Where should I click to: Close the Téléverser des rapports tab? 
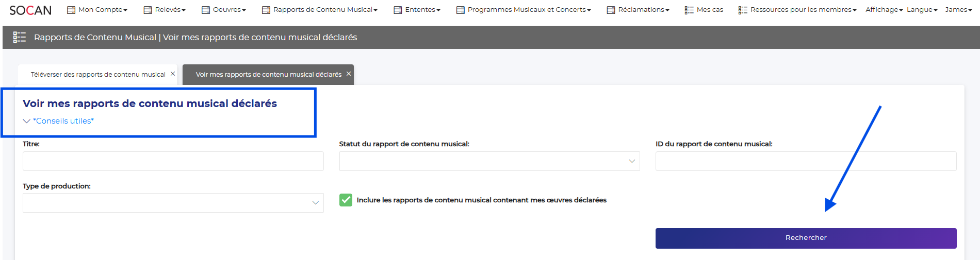pyautogui.click(x=173, y=74)
